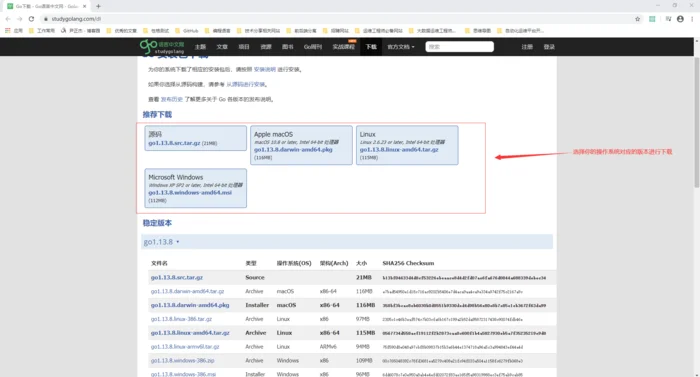Open the GitHub bookmark folder
The height and width of the screenshot is (377, 700).
[187, 31]
